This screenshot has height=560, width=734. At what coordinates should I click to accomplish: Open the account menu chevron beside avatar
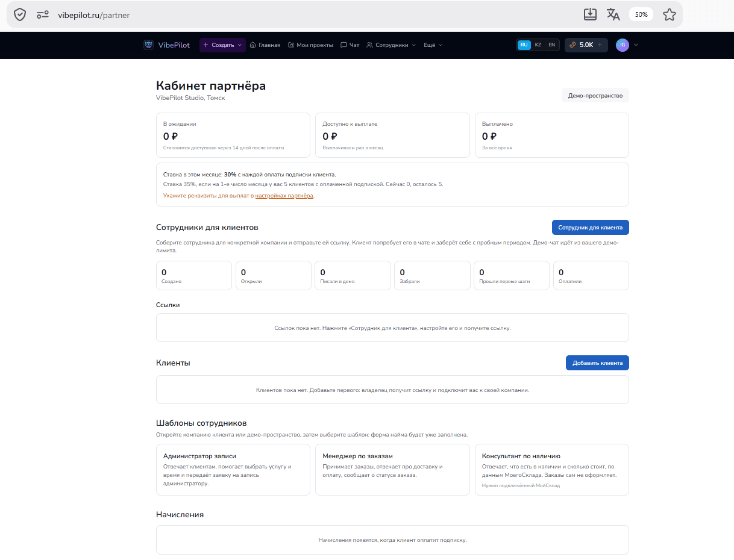pyautogui.click(x=636, y=45)
